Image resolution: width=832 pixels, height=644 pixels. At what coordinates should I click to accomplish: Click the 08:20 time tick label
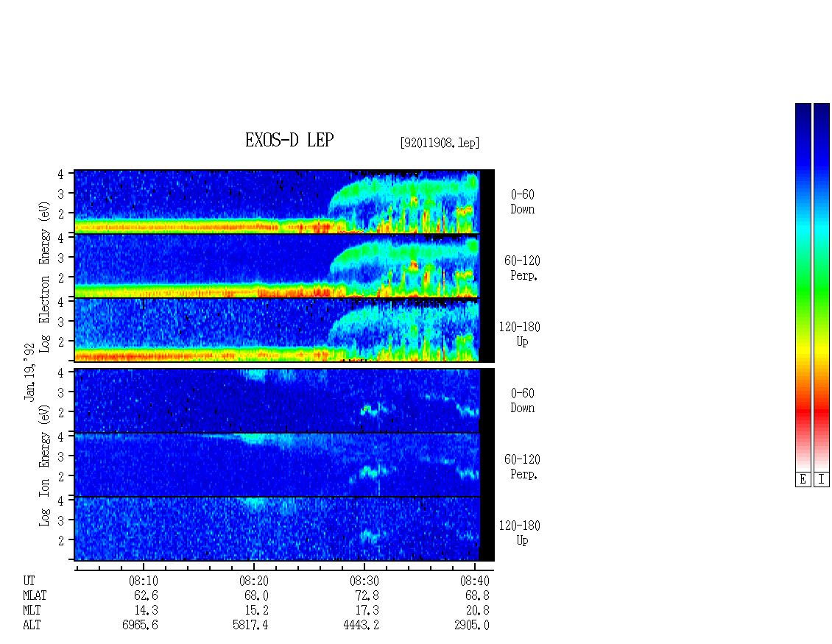click(x=253, y=581)
